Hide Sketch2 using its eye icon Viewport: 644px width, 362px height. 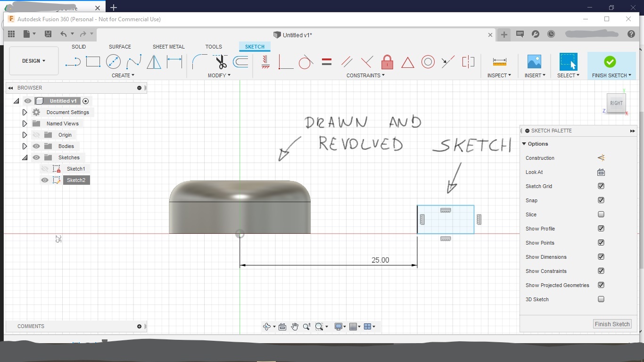point(45,180)
